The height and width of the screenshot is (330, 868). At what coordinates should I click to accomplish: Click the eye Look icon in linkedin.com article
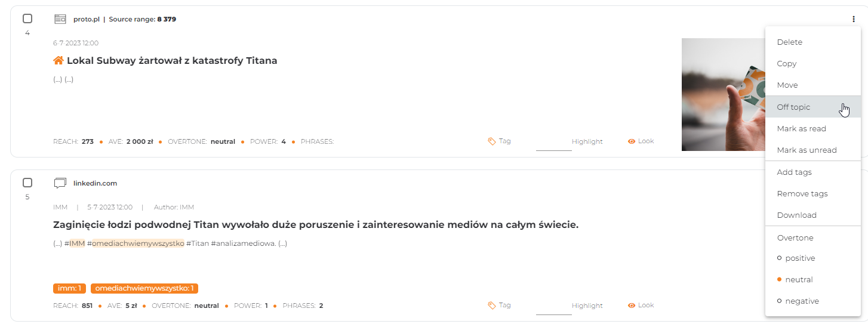pyautogui.click(x=631, y=305)
